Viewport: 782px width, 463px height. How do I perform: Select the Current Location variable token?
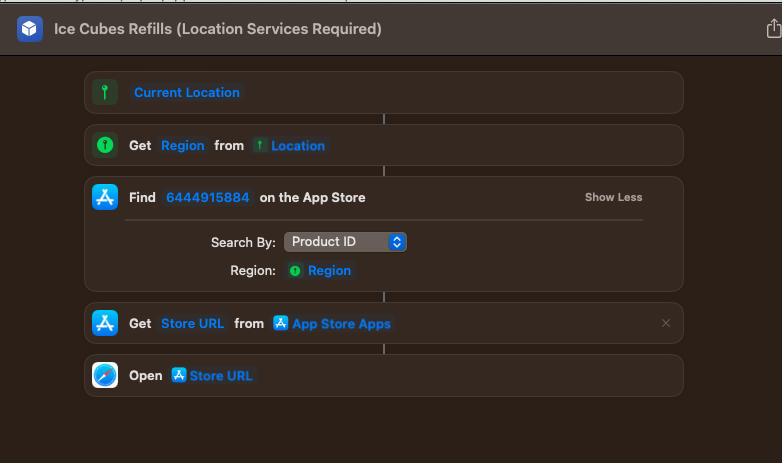click(x=187, y=92)
